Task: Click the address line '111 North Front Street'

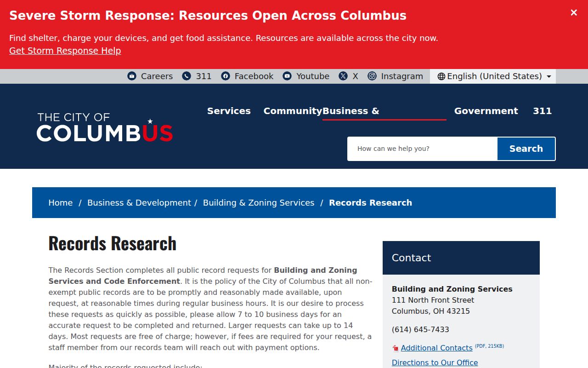Action: pos(433,300)
